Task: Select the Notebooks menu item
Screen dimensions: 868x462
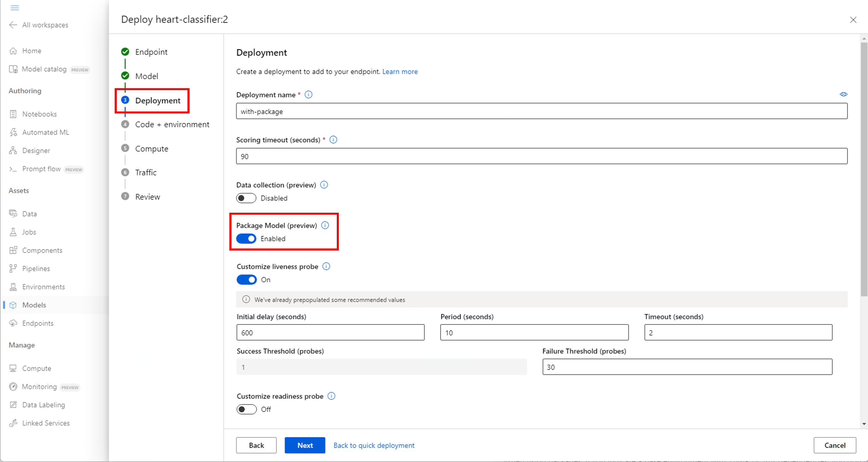Action: [38, 114]
